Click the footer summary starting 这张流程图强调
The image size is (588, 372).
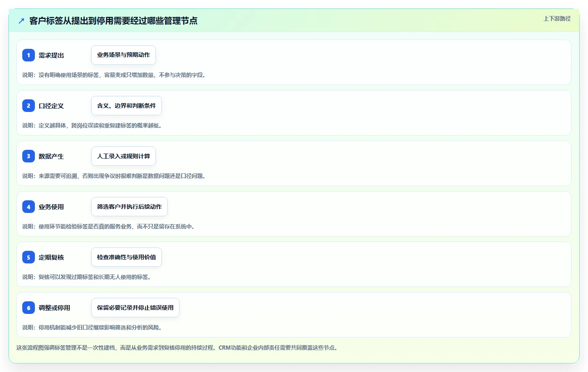coord(177,348)
